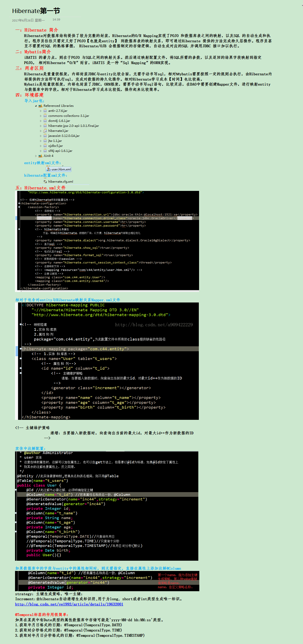Click the hibernate3.jar file icon
Image resolution: width=303 pixels, height=644 pixels.
point(45,131)
